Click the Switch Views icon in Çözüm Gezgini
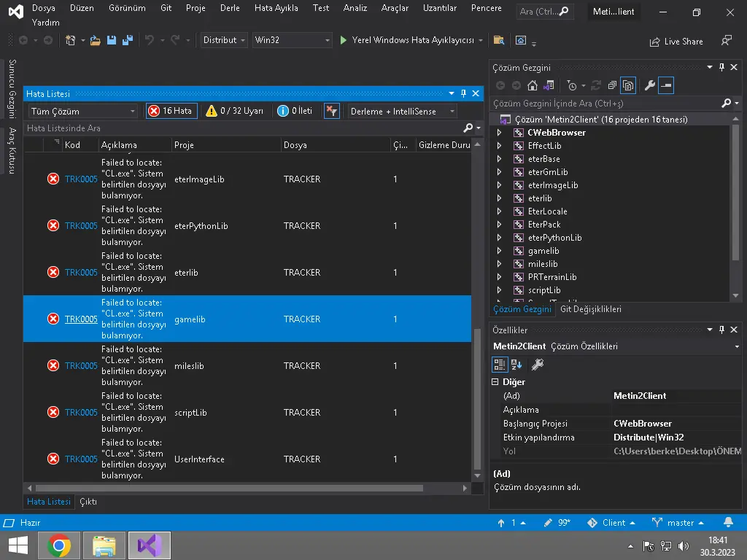747x560 pixels. point(549,86)
